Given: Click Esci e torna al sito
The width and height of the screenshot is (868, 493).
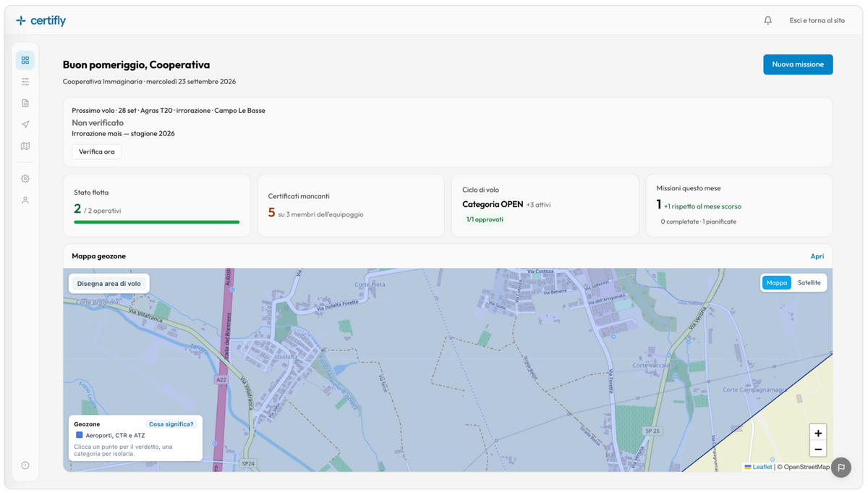Looking at the screenshot, I should click(817, 20).
